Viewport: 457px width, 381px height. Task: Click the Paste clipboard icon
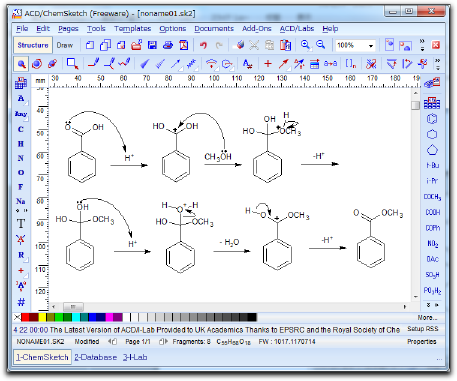pyautogui.click(x=285, y=45)
